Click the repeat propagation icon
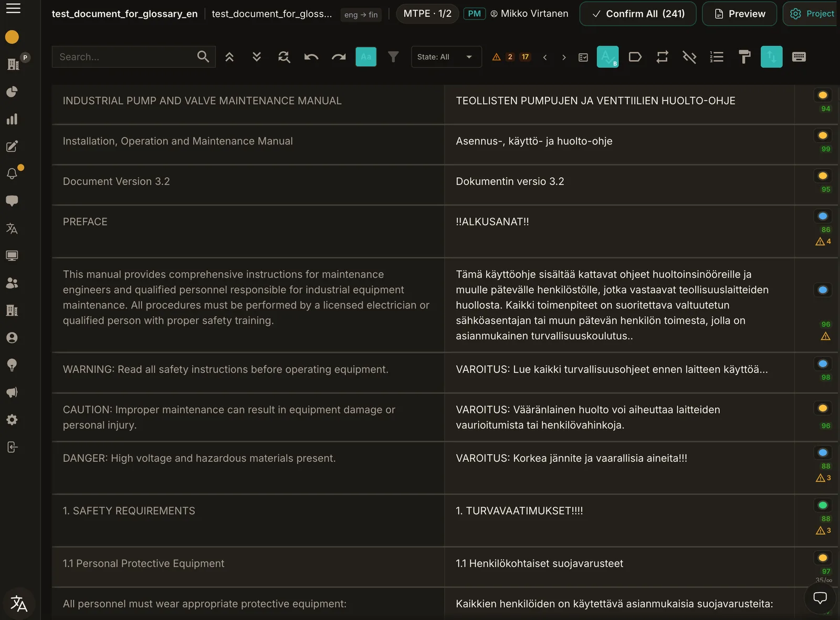 pos(663,57)
